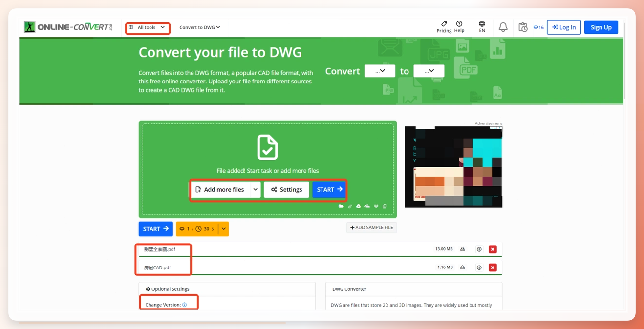Click the START button below the upload box
The width and height of the screenshot is (644, 329).
pyautogui.click(x=156, y=228)
